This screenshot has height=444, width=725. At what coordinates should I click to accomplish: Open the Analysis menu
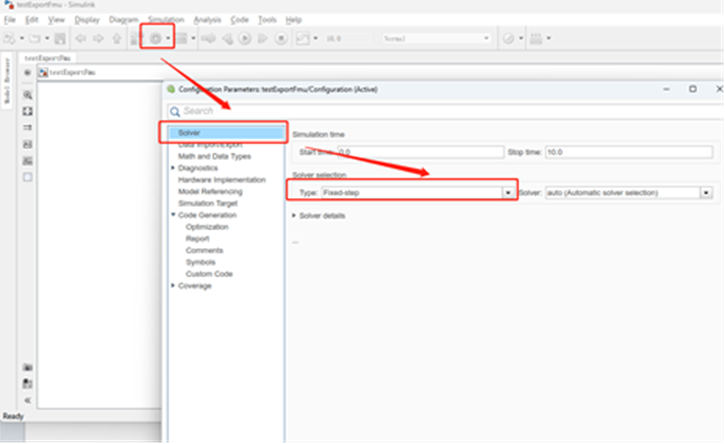tap(207, 20)
